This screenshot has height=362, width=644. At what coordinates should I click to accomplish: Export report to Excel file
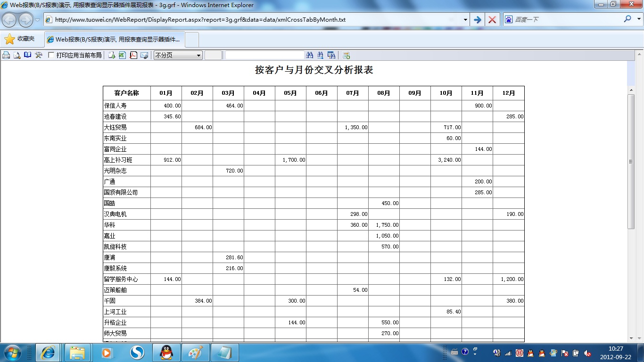click(122, 55)
